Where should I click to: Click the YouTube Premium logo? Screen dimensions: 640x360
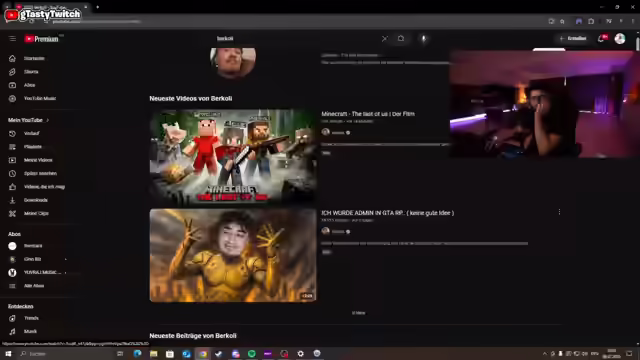(41, 39)
